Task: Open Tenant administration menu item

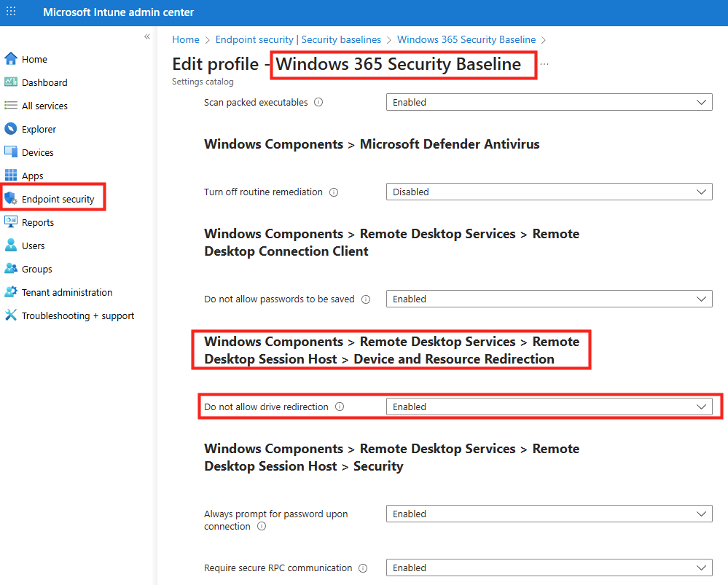Action: pos(67,292)
